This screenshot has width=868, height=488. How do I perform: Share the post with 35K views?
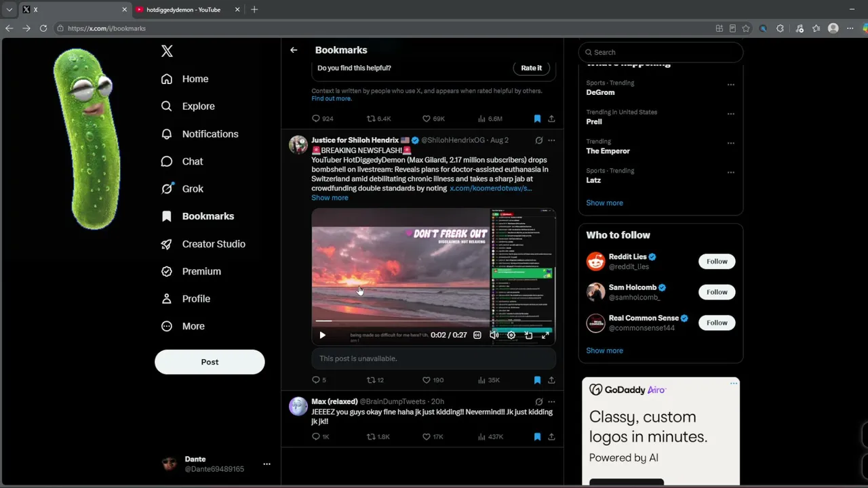[551, 380]
